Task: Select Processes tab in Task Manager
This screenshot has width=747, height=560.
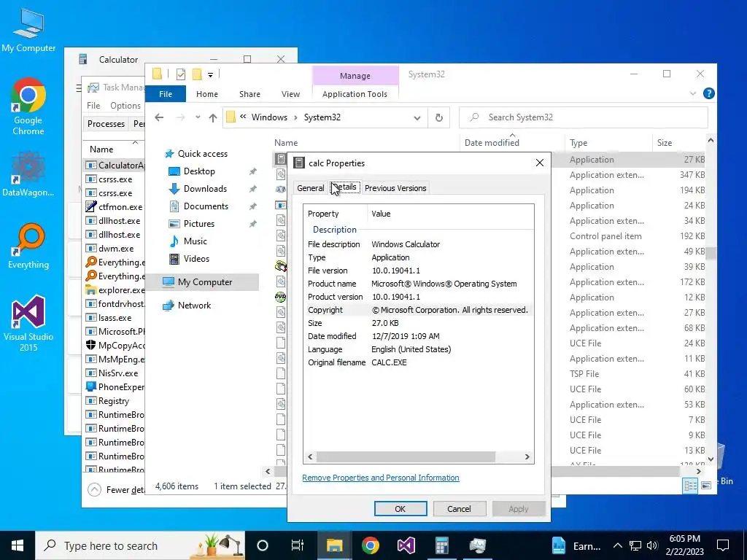Action: (106, 124)
